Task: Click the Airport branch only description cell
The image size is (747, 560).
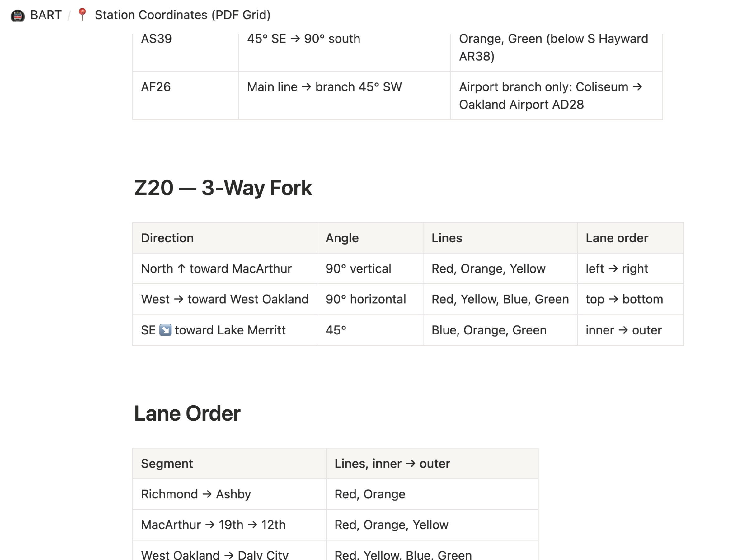Action: coord(557,96)
